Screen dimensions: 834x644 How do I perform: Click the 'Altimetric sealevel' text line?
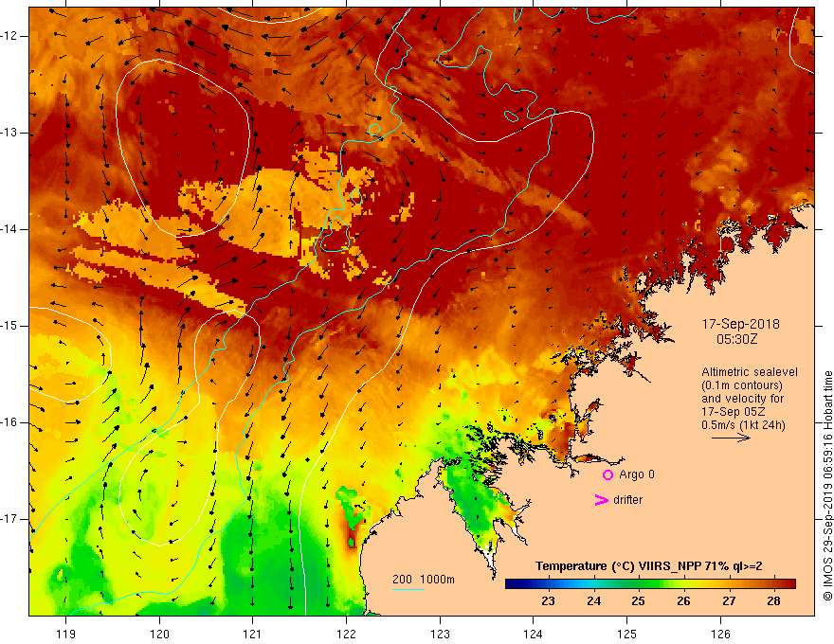click(x=750, y=372)
